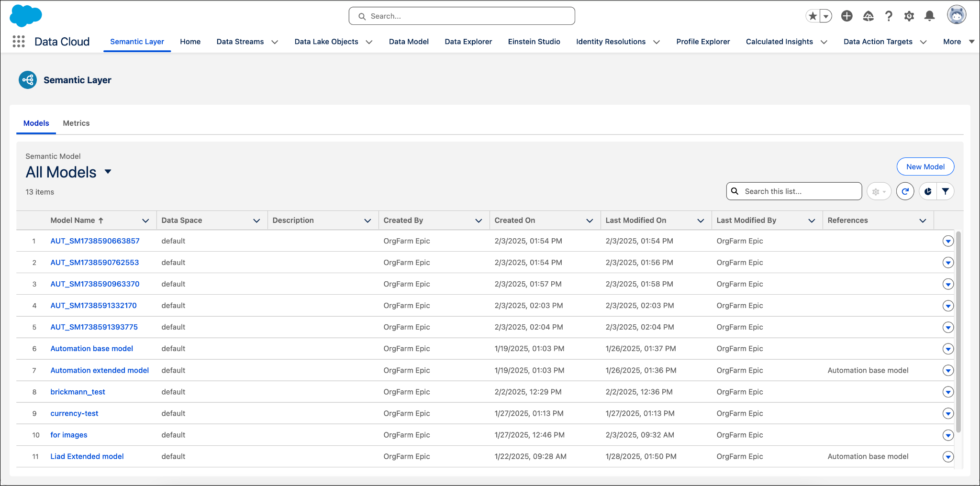Open the Einstein Studio nav tab
This screenshot has height=486, width=980.
point(534,42)
